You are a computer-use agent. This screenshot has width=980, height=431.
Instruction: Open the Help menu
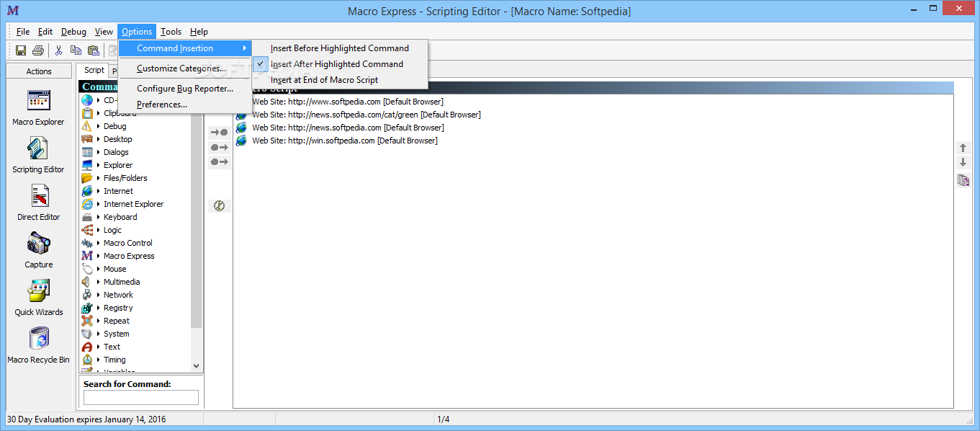click(199, 32)
